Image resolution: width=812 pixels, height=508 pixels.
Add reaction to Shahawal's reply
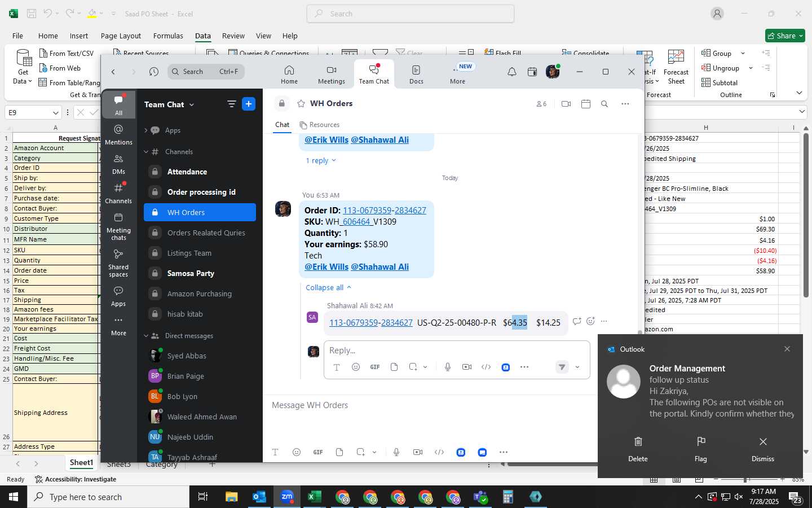point(590,321)
